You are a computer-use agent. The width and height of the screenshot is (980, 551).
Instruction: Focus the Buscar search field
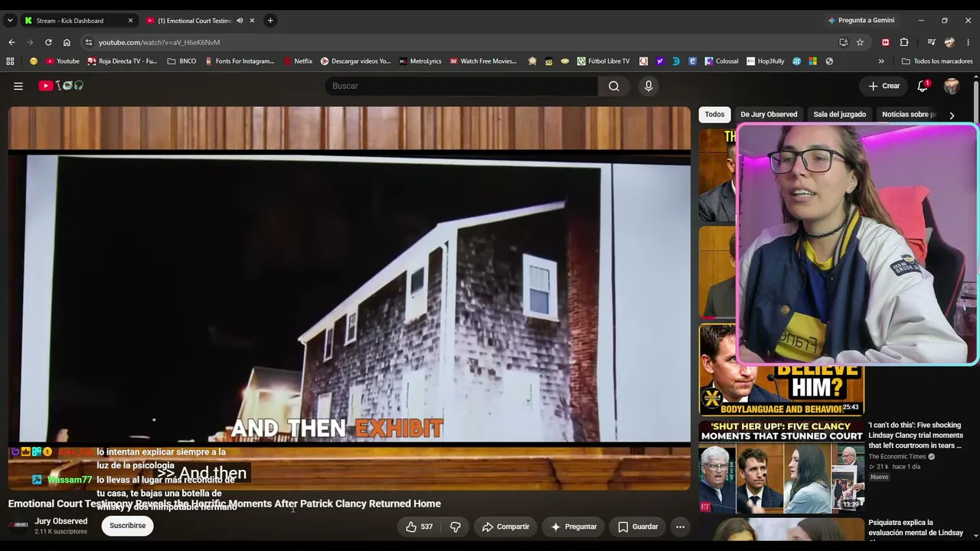pyautogui.click(x=461, y=86)
